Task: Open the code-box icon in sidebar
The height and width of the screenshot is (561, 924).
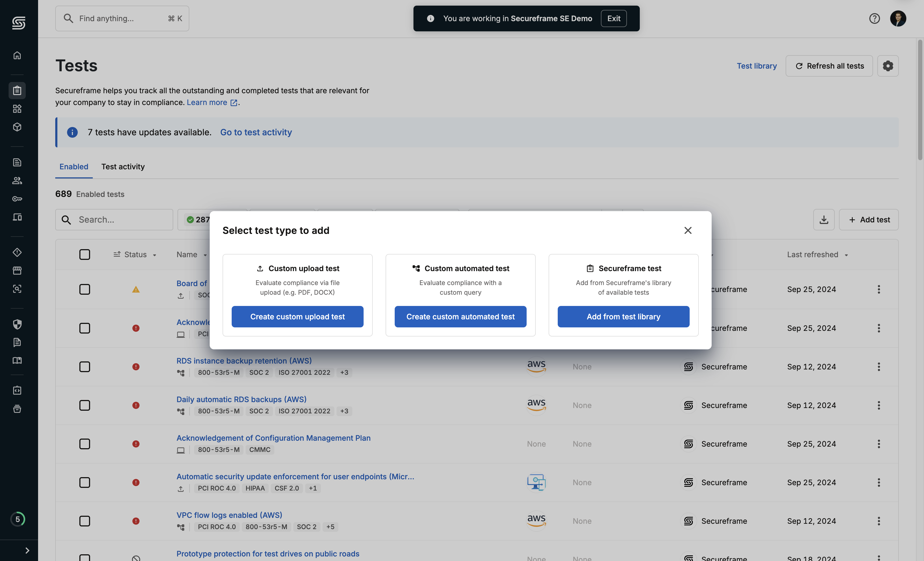Action: click(x=17, y=391)
